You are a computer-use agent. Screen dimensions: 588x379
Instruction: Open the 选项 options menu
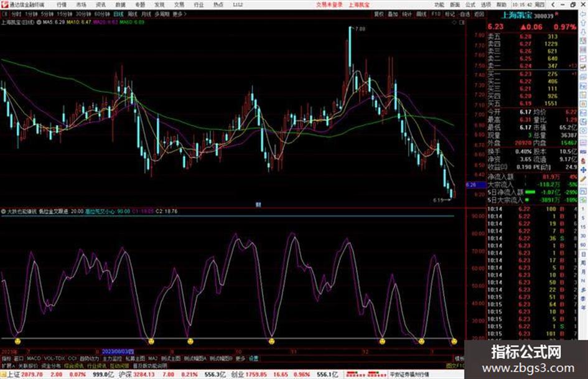(x=485, y=4)
